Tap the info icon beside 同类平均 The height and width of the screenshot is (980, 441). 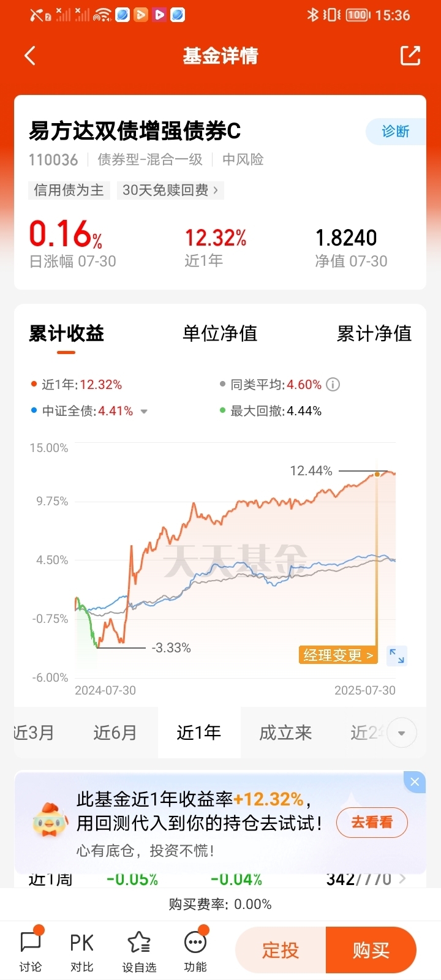(x=333, y=385)
